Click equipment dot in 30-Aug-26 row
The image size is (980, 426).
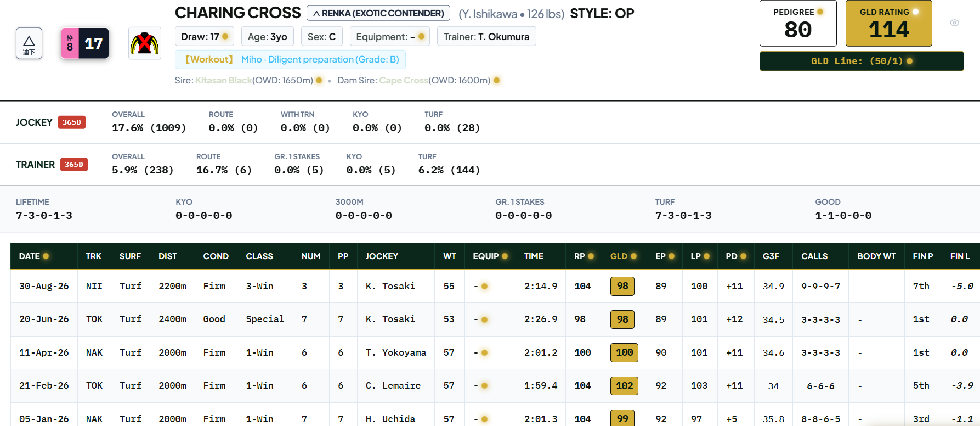[x=485, y=286]
